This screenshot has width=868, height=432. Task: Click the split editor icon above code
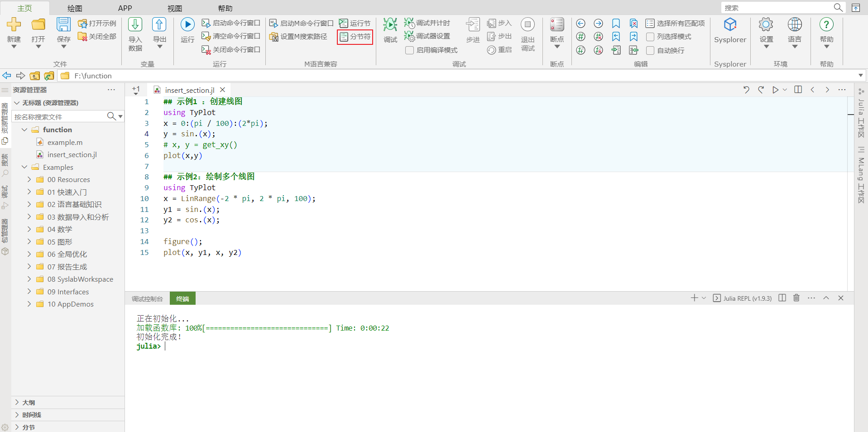(798, 90)
